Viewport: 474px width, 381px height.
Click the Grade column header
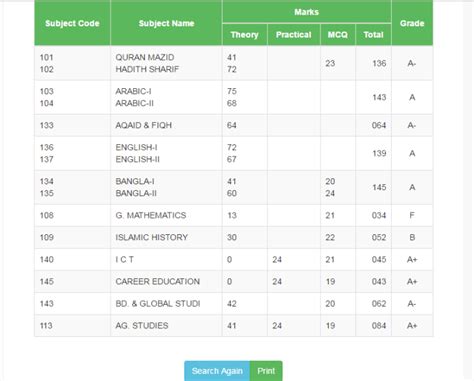[412, 23]
